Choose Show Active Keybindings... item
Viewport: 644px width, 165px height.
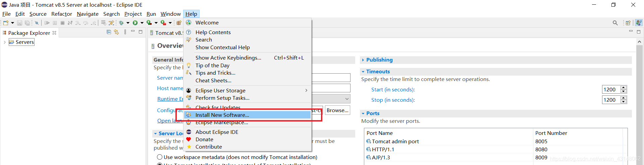coord(247,58)
